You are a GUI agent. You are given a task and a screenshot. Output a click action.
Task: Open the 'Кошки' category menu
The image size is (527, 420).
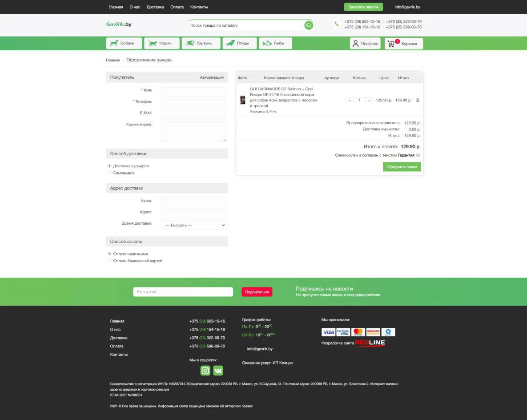point(162,43)
